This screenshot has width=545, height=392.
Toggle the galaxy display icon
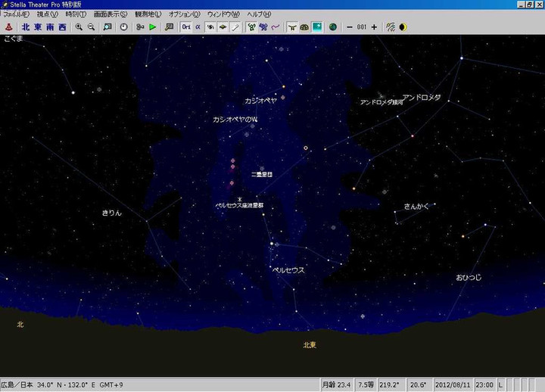210,27
